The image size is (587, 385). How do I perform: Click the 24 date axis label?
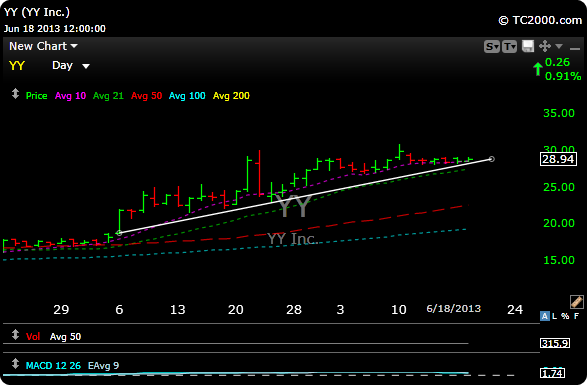click(515, 310)
